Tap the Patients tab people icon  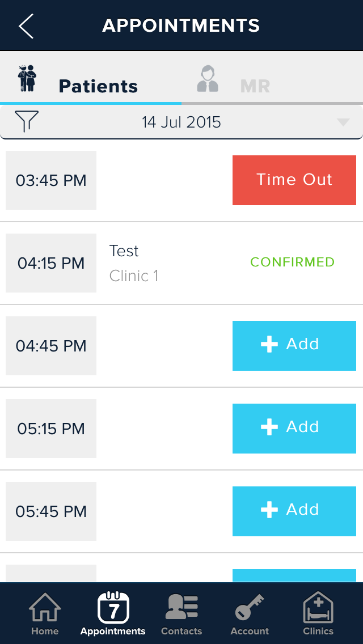[27, 79]
